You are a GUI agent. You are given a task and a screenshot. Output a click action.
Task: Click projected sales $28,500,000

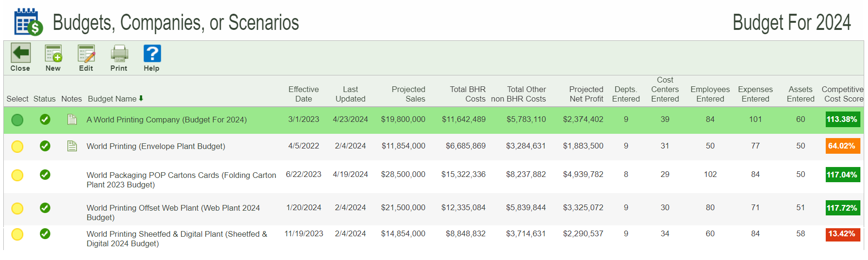click(403, 175)
